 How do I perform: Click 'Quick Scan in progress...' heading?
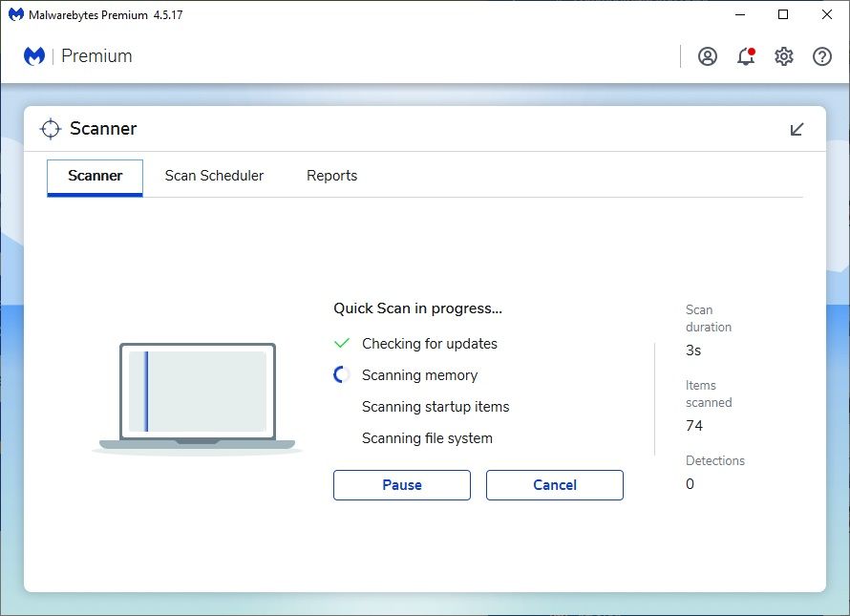(418, 308)
